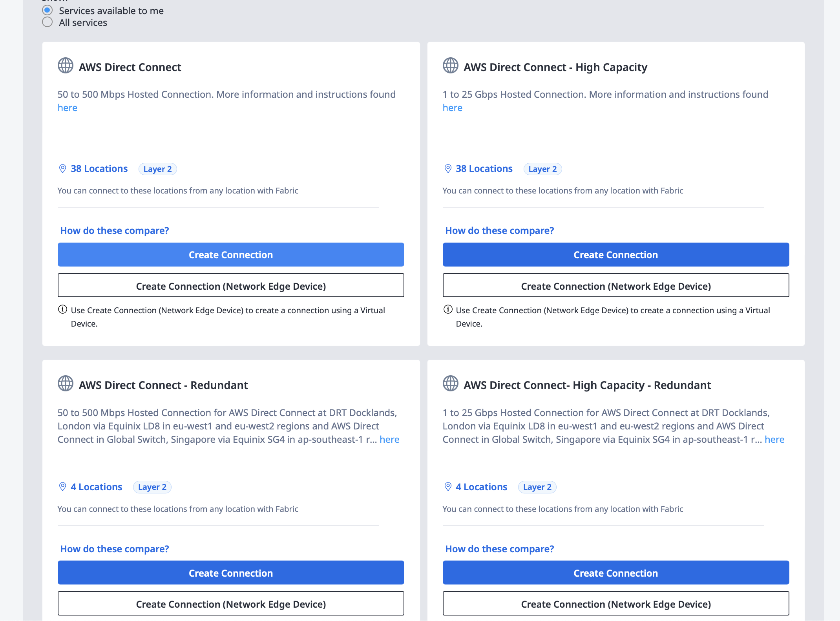Open 'here' link in High Capacity - Redundant description
This screenshot has width=840, height=621.
pyautogui.click(x=774, y=439)
